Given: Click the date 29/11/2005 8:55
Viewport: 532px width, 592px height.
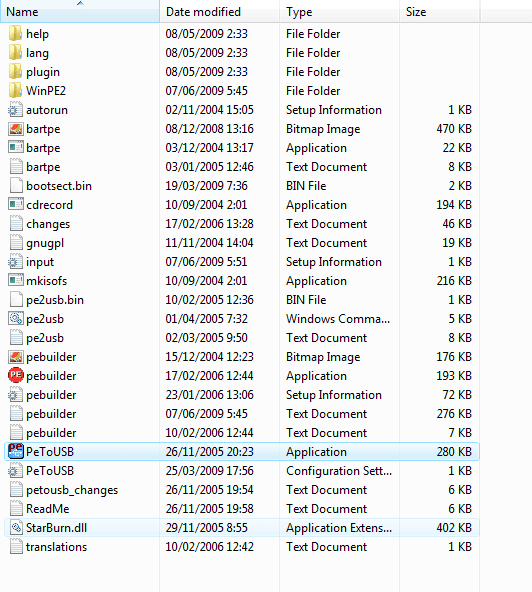Looking at the screenshot, I should (206, 527).
